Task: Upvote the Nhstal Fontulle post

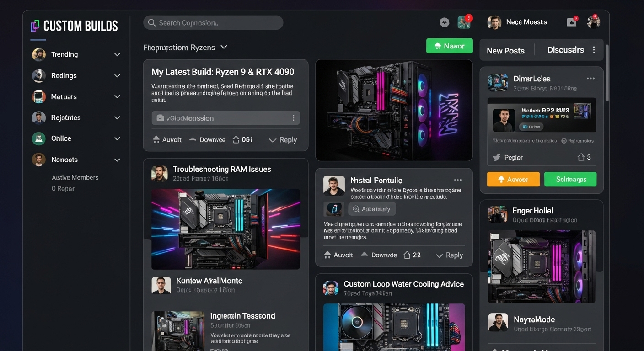Action: point(338,255)
